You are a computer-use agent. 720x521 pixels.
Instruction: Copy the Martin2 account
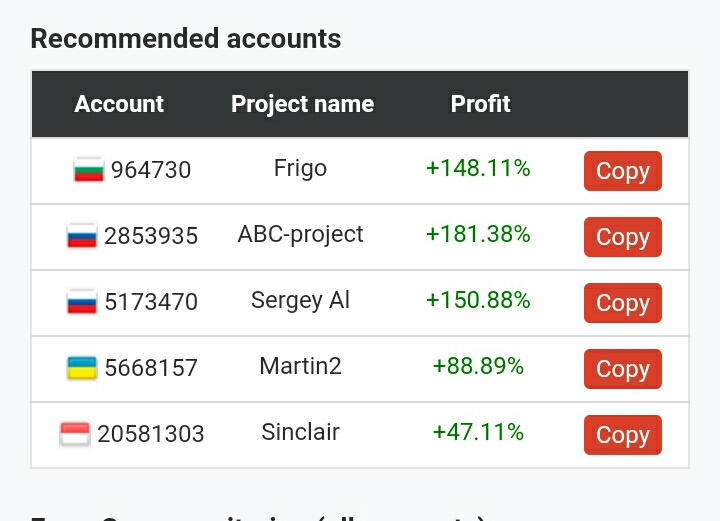point(623,369)
